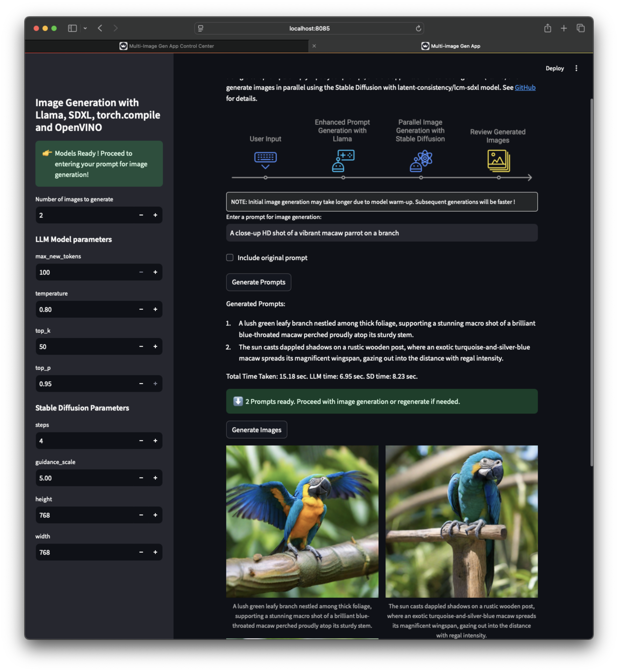Click the page's vertical scrollbar

591,281
